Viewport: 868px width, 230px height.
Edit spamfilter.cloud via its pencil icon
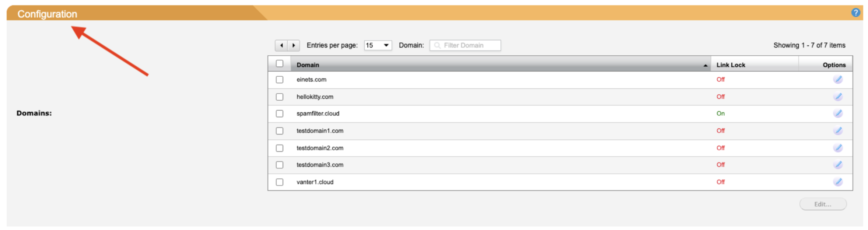pos(838,114)
